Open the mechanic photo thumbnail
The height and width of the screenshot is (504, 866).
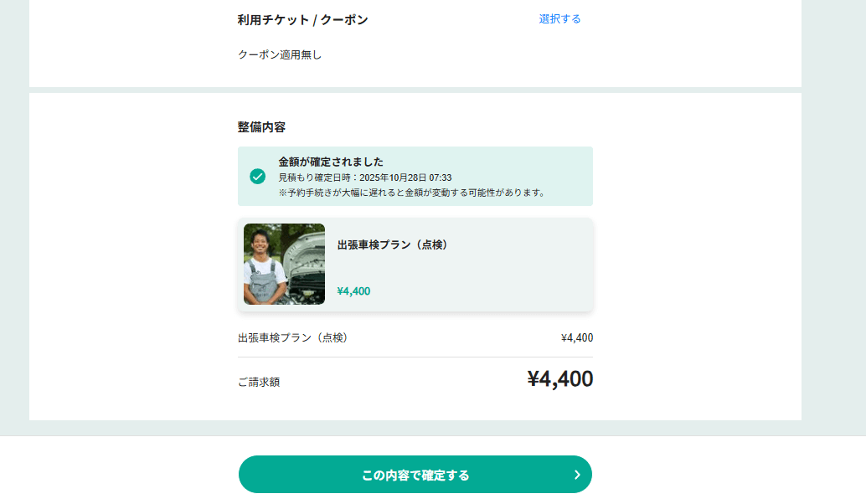point(284,264)
